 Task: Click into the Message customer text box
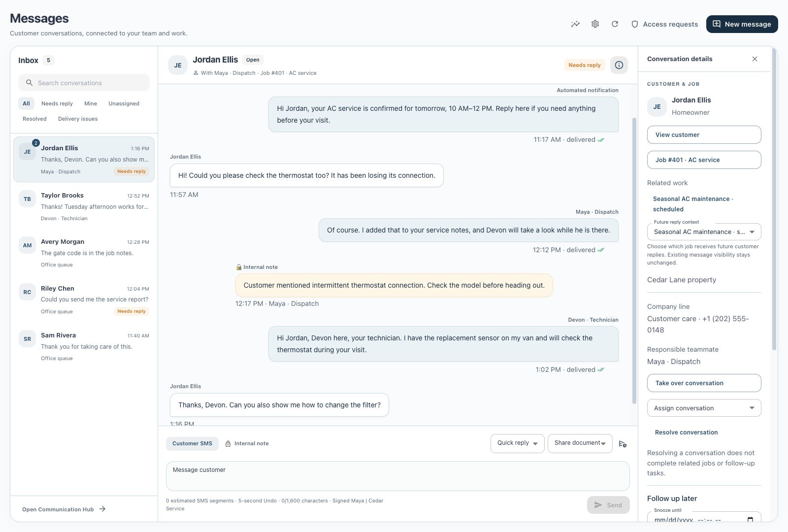tap(398, 476)
